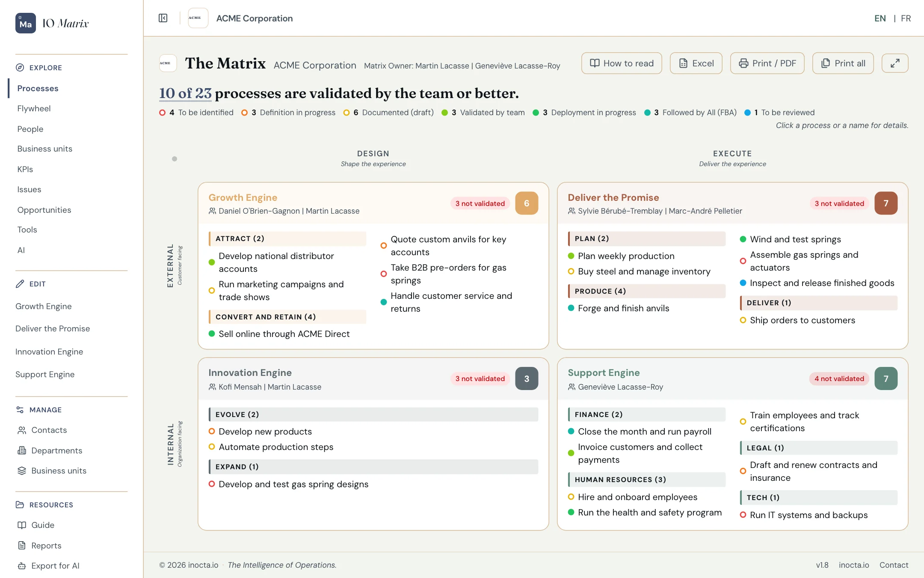Viewport: 924px width, 578px height.
Task: Open KPIs section
Action: 25,169
